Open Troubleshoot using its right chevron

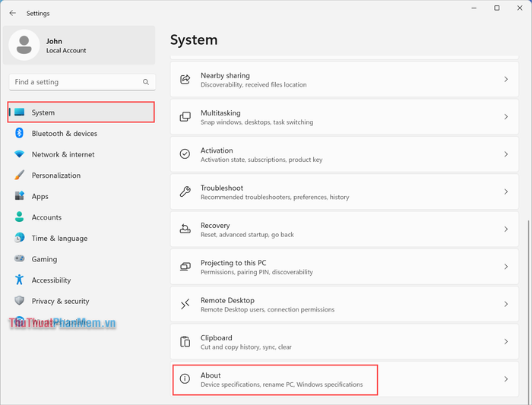coord(506,191)
